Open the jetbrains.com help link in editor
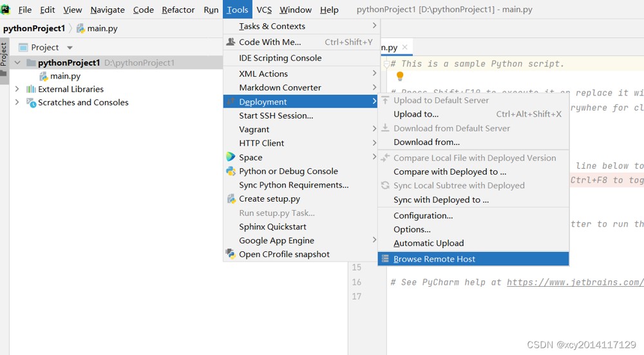644x355 pixels. click(x=575, y=282)
